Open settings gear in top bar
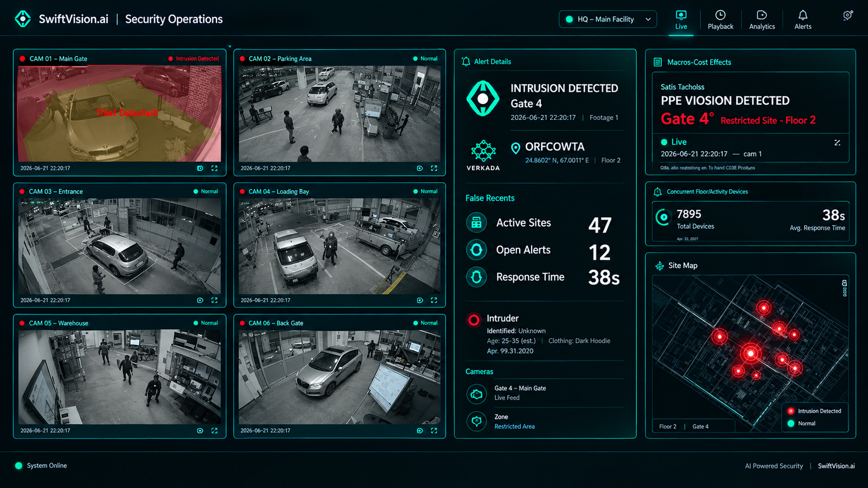 point(847,15)
